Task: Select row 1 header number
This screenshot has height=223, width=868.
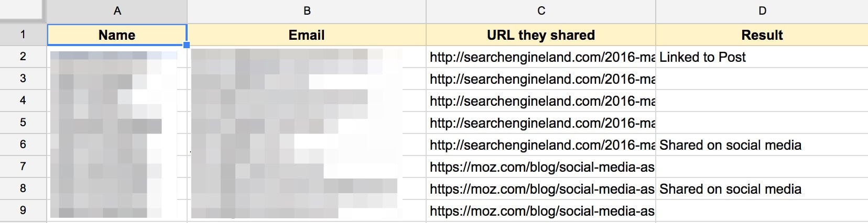Action: click(23, 35)
